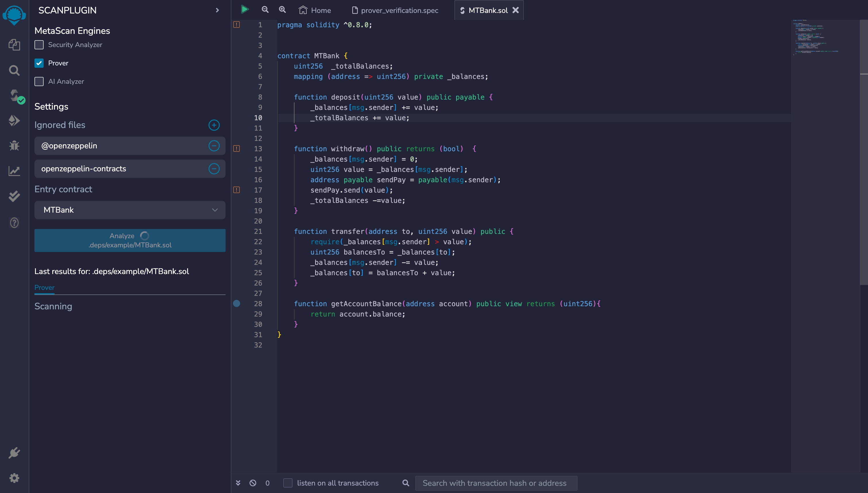Click the 'pragma solidity ^0.8.0;' line

point(324,25)
